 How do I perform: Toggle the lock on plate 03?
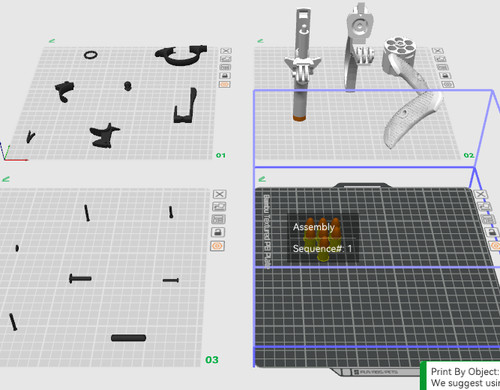point(218,232)
